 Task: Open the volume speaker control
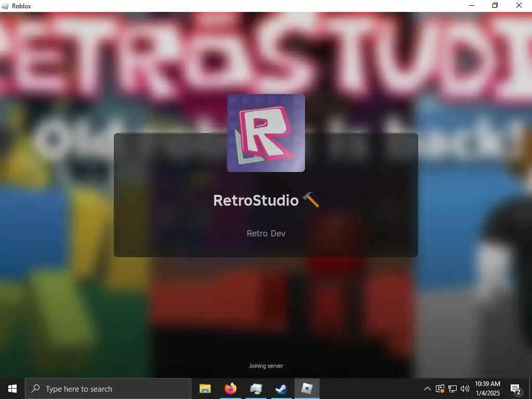coord(465,389)
